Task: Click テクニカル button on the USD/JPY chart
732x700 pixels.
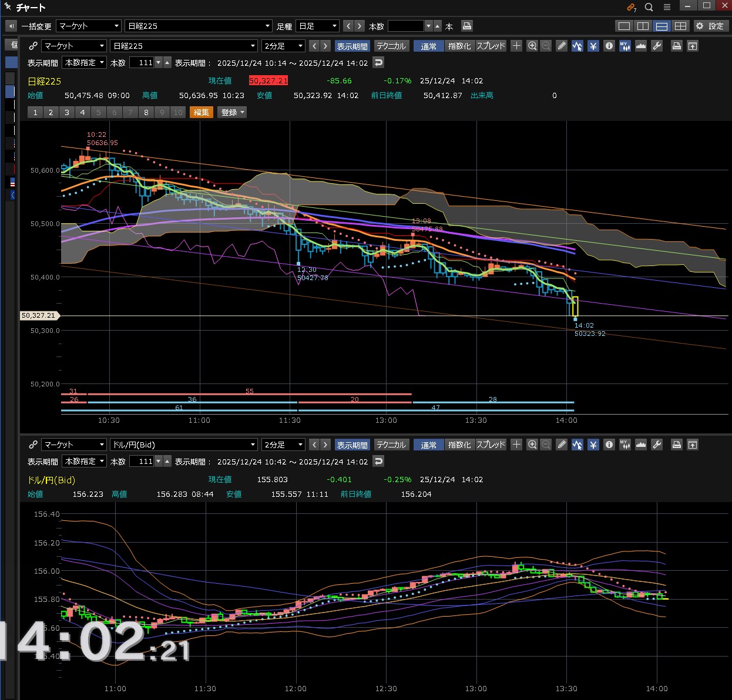Action: 391,445
